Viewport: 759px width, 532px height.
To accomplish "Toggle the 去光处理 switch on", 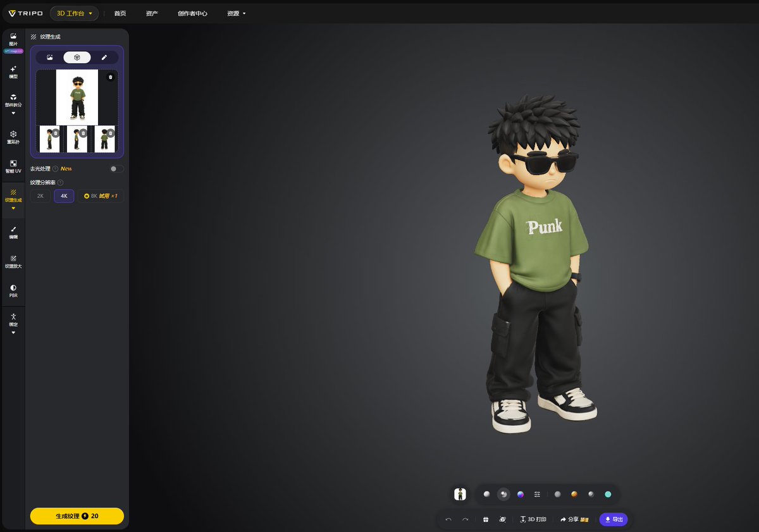I will click(x=116, y=169).
